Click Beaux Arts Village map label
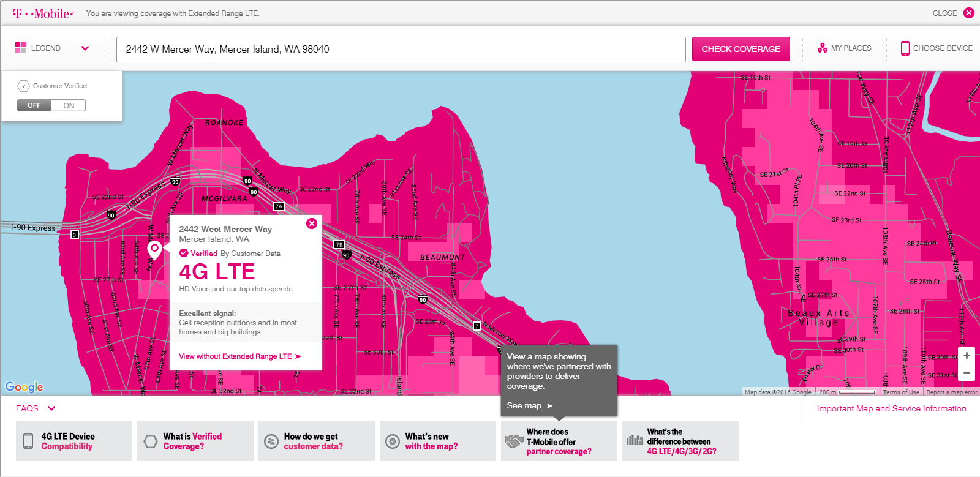 [x=819, y=318]
